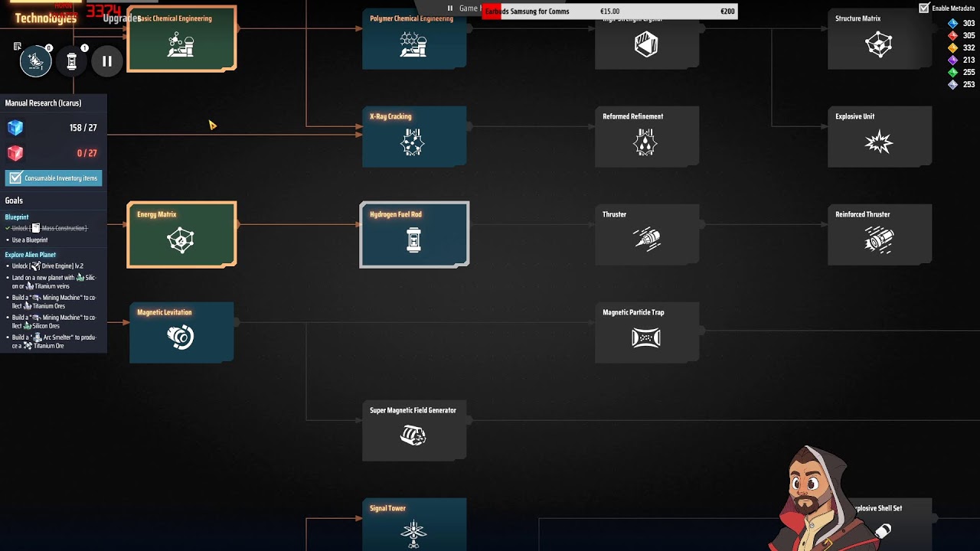Open the Magnetic Particle Trap technology
The width and height of the screenshot is (980, 551).
tap(647, 332)
